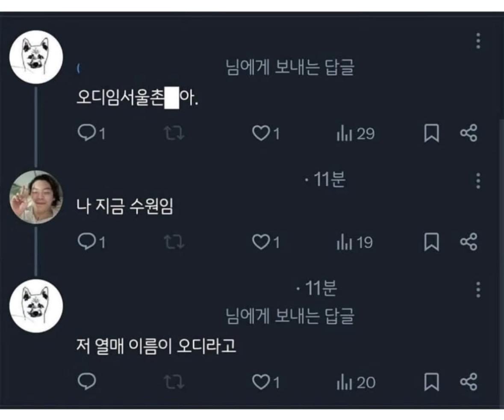Share the '오디임서울촌' post
This screenshot has height=420, width=504.
coord(468,134)
